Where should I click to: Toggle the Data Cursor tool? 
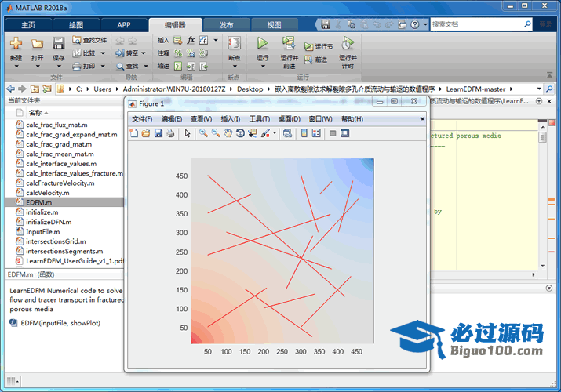coord(252,133)
